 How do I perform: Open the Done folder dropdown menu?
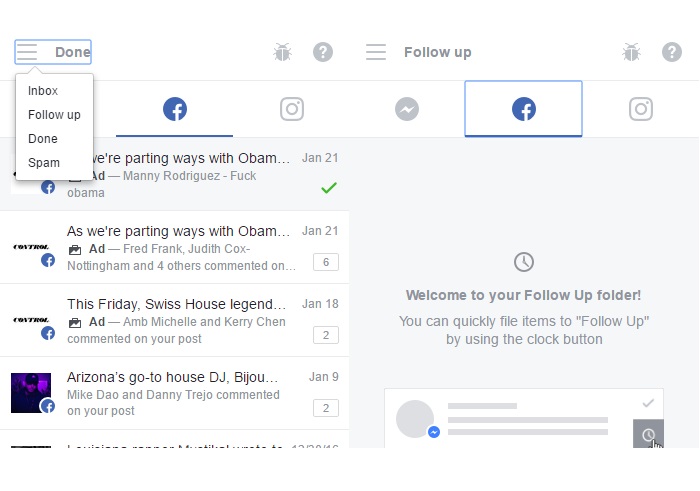[53, 52]
